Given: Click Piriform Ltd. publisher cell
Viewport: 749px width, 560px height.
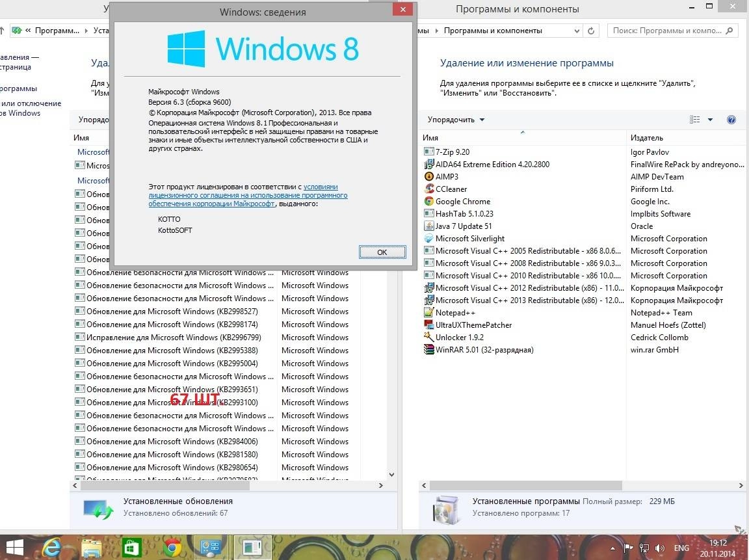Looking at the screenshot, I should [x=652, y=189].
